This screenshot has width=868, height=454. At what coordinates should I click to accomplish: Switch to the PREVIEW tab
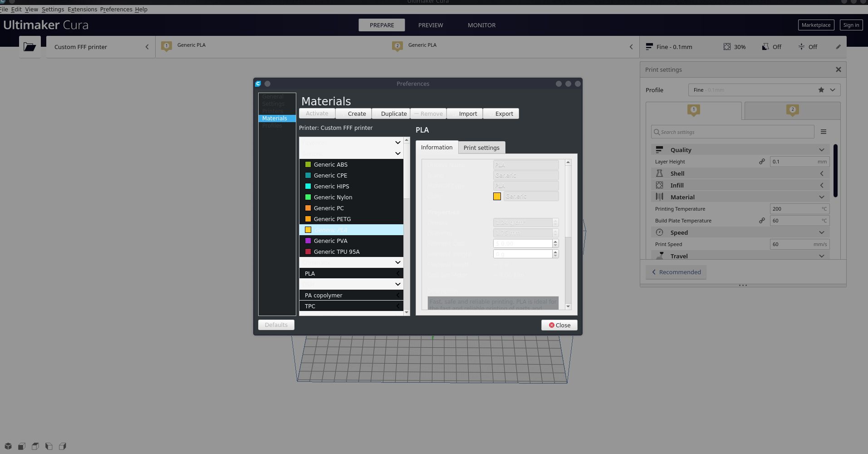(430, 25)
